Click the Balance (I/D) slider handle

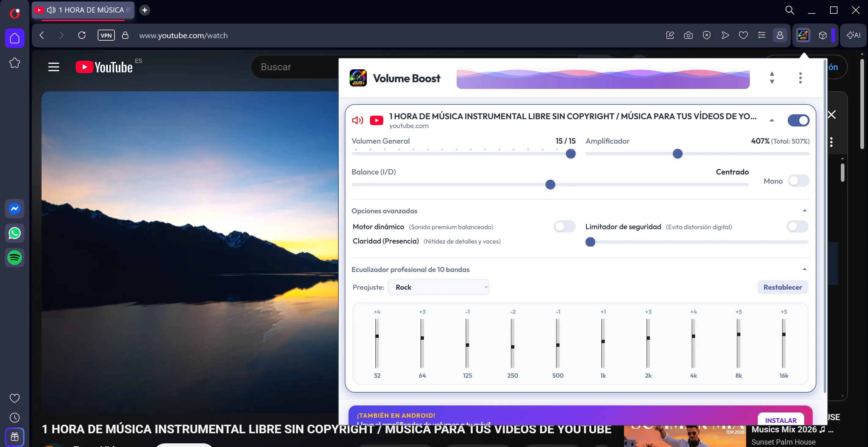click(550, 185)
